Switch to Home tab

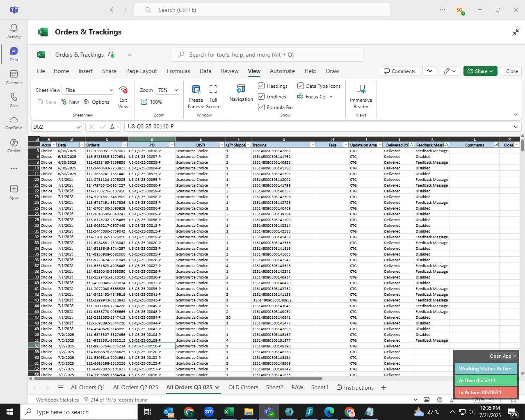point(61,71)
